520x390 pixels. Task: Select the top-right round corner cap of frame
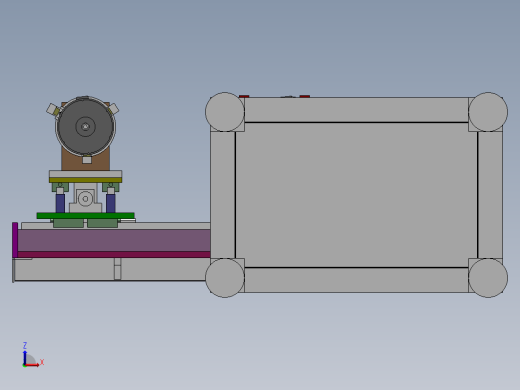(x=488, y=112)
